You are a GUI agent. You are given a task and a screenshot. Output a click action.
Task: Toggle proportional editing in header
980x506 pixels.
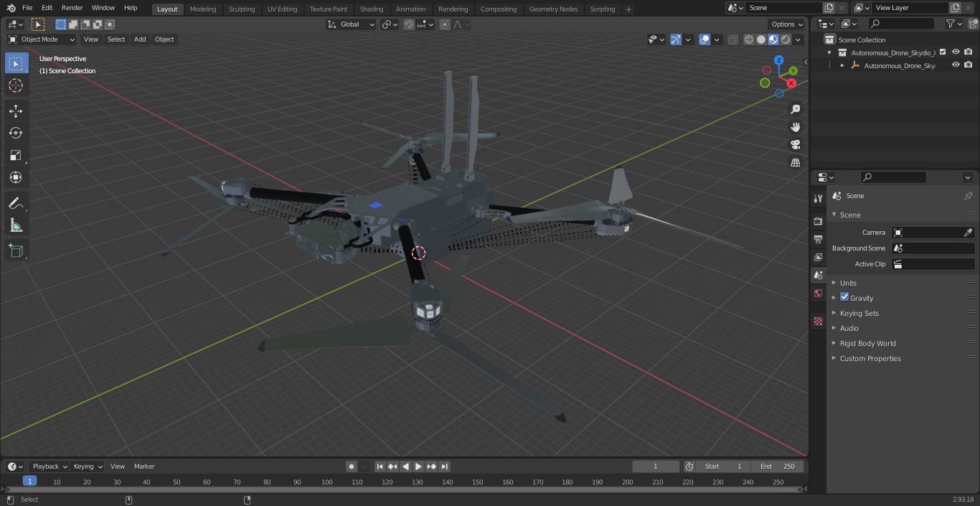click(x=445, y=24)
